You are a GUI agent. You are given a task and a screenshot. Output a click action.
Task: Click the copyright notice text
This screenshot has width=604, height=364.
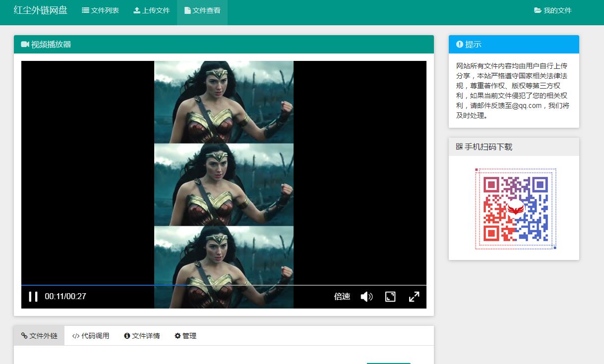coord(513,91)
